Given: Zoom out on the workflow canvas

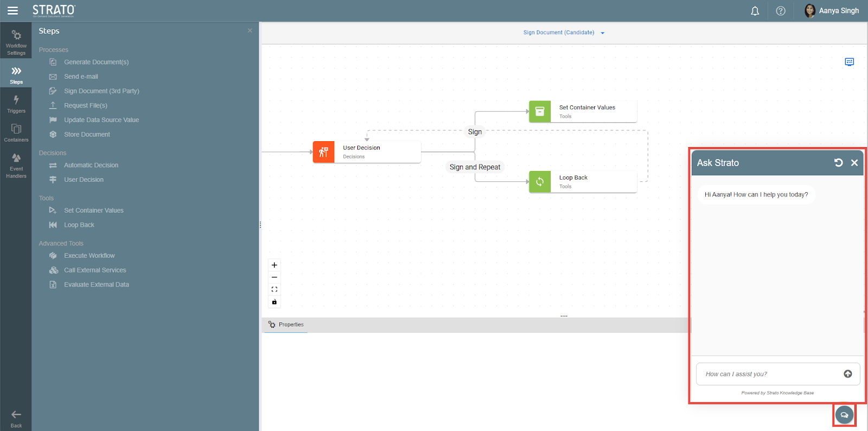Looking at the screenshot, I should (275, 277).
